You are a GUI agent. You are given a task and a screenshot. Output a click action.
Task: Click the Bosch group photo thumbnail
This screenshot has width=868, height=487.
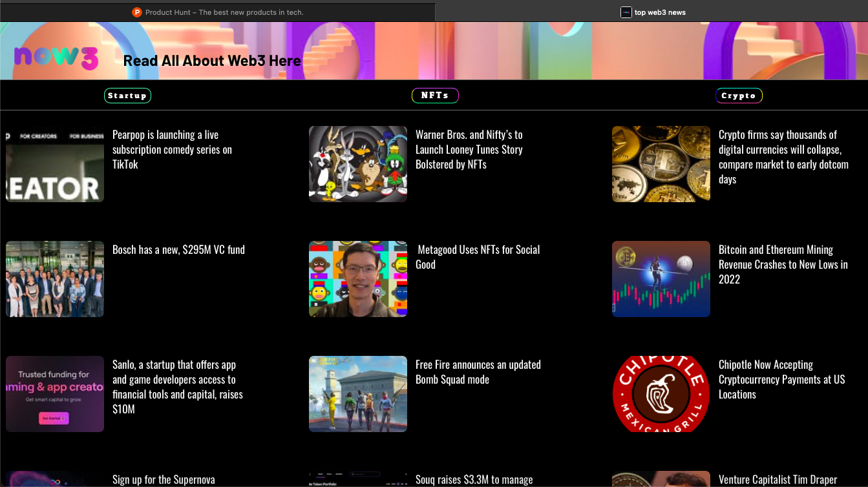click(x=55, y=279)
